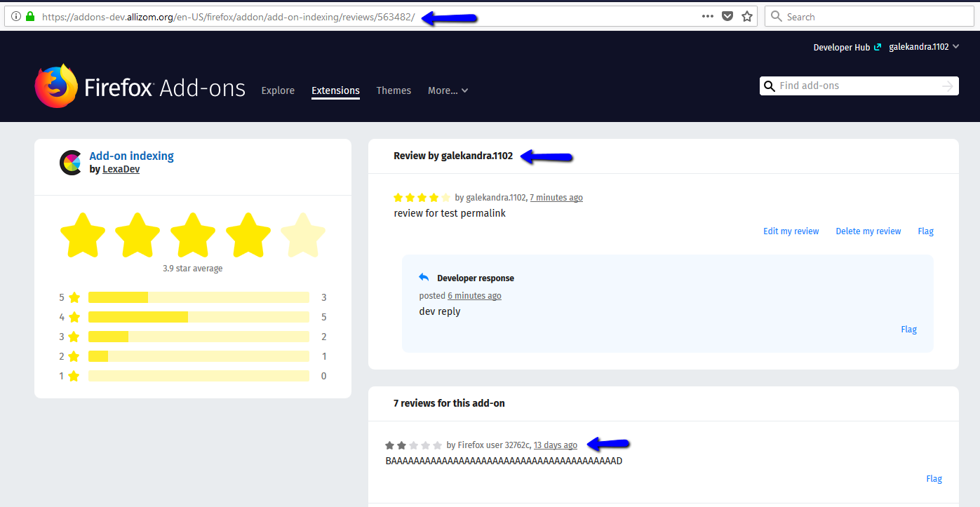This screenshot has height=507, width=980.
Task: Click the browser Search box
Action: coord(868,17)
